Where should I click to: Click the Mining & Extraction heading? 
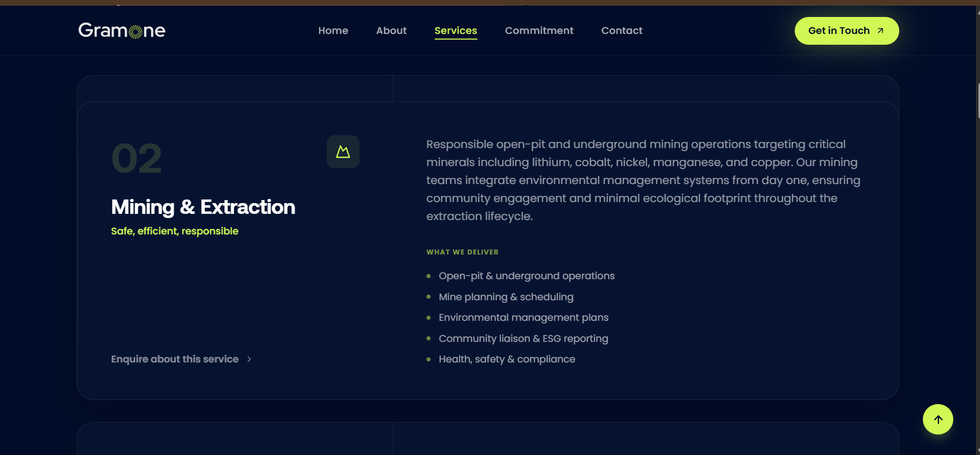203,207
